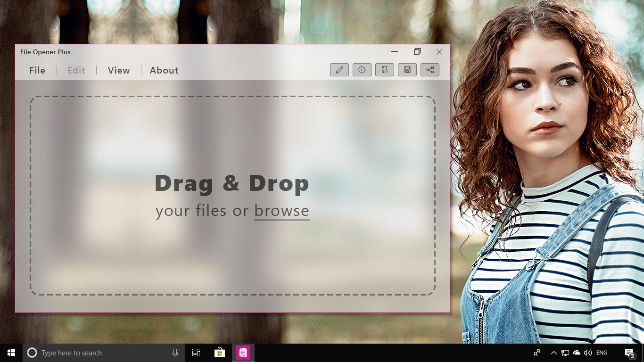Open the File menu
Image resolution: width=644 pixels, height=362 pixels.
[37, 70]
